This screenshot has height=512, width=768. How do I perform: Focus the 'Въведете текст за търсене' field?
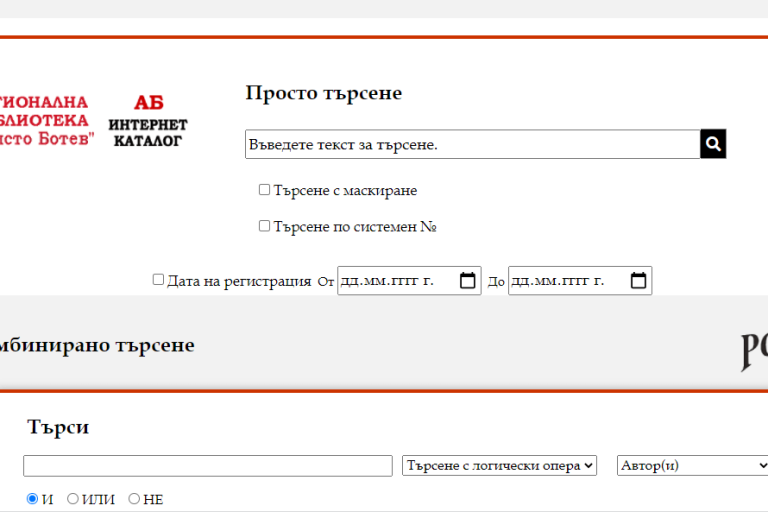[472, 145]
